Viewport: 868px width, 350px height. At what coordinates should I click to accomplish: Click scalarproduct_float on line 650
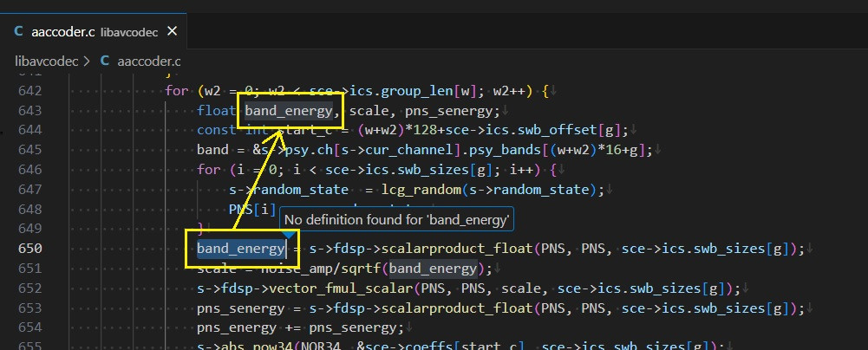tap(458, 249)
